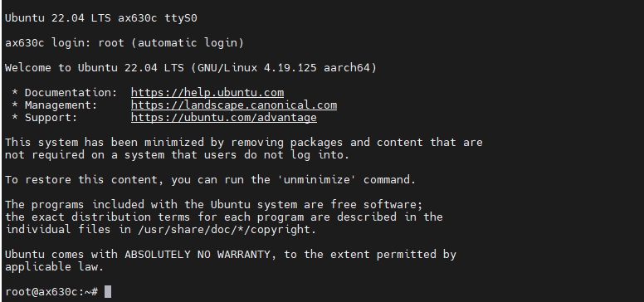Image resolution: width=644 pixels, height=302 pixels.
Task: Click the 'not required on a system' line
Action: 177,154
